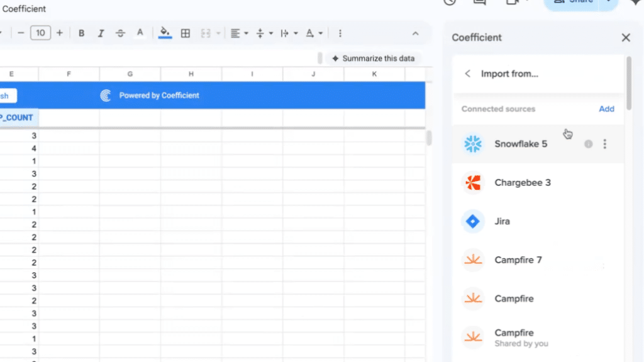Select the Jira source
The width and height of the screenshot is (644, 362).
[538, 221]
